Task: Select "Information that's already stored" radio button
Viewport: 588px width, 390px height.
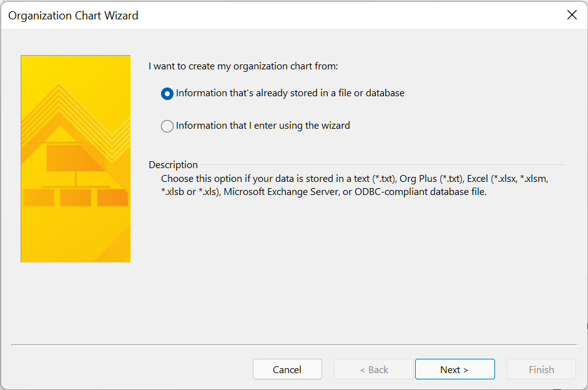Action: pos(167,93)
